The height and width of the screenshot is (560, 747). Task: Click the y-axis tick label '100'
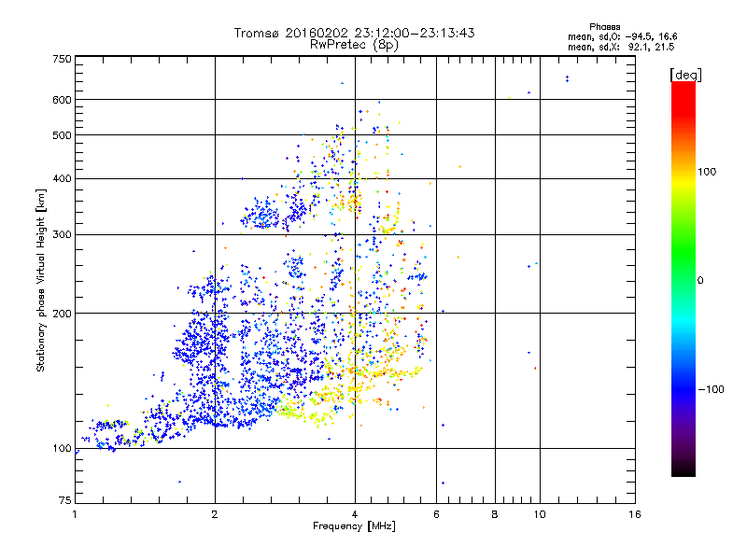pyautogui.click(x=62, y=449)
